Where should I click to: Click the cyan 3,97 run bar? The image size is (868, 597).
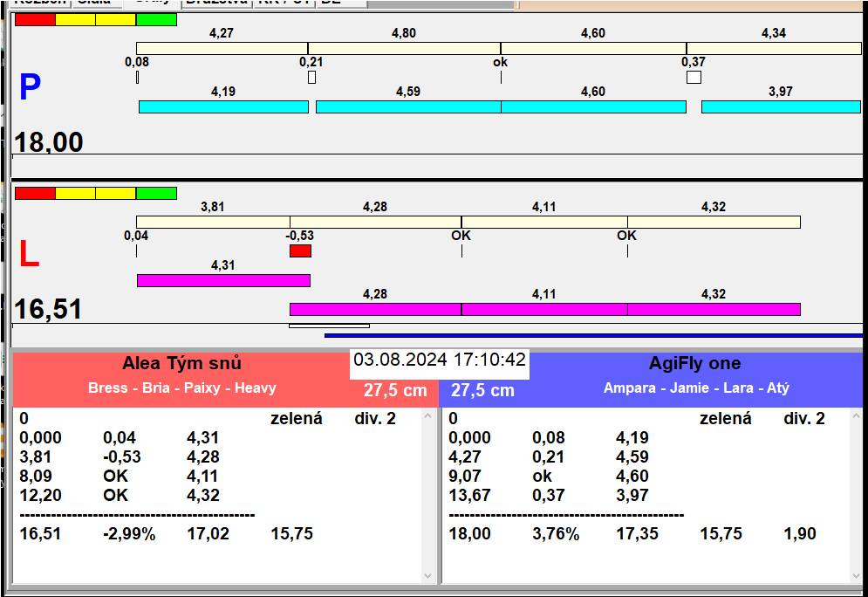[781, 106]
